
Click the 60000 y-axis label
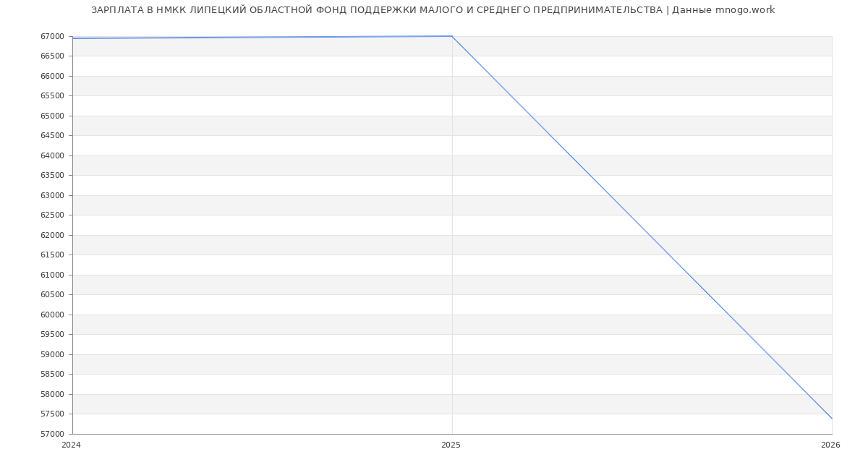pyautogui.click(x=53, y=315)
